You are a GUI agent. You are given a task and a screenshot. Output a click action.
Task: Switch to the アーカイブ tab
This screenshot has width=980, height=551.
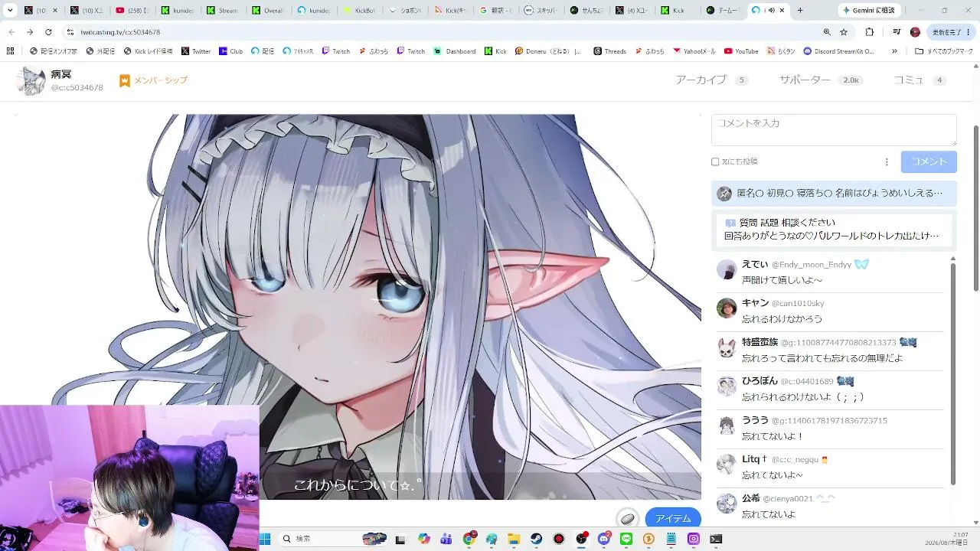[711, 80]
